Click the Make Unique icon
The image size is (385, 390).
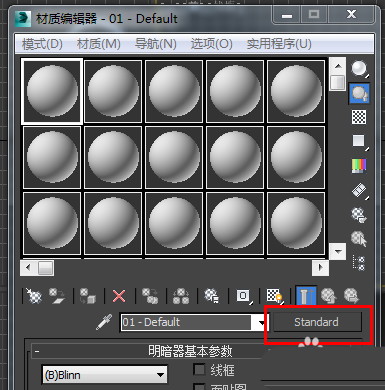[181, 296]
